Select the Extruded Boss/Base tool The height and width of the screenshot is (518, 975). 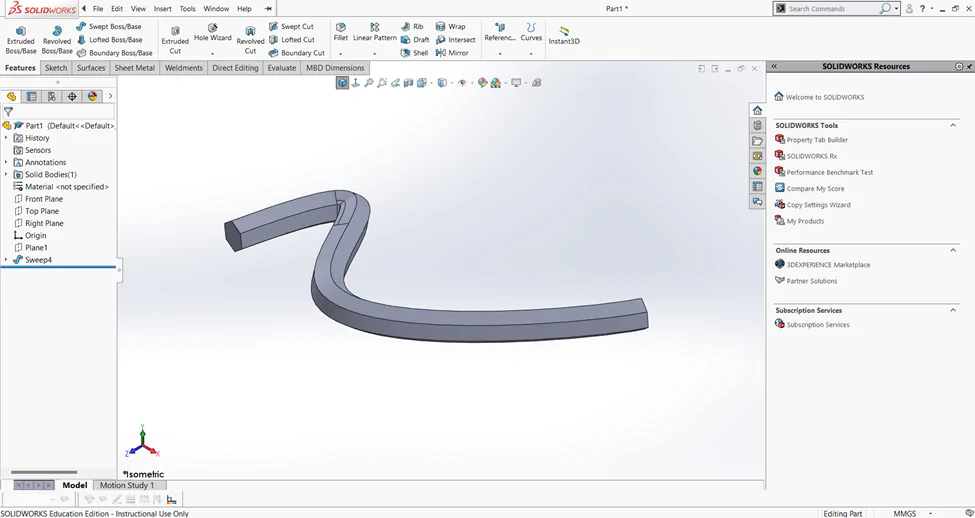point(21,40)
